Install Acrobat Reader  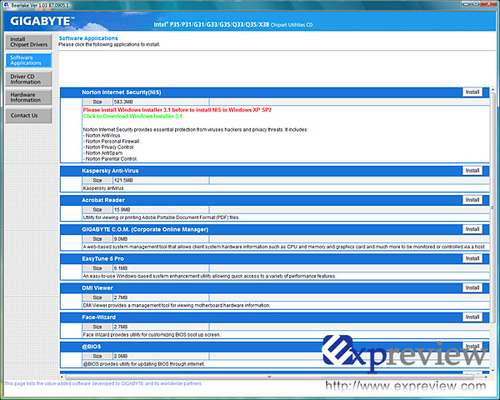(x=472, y=200)
